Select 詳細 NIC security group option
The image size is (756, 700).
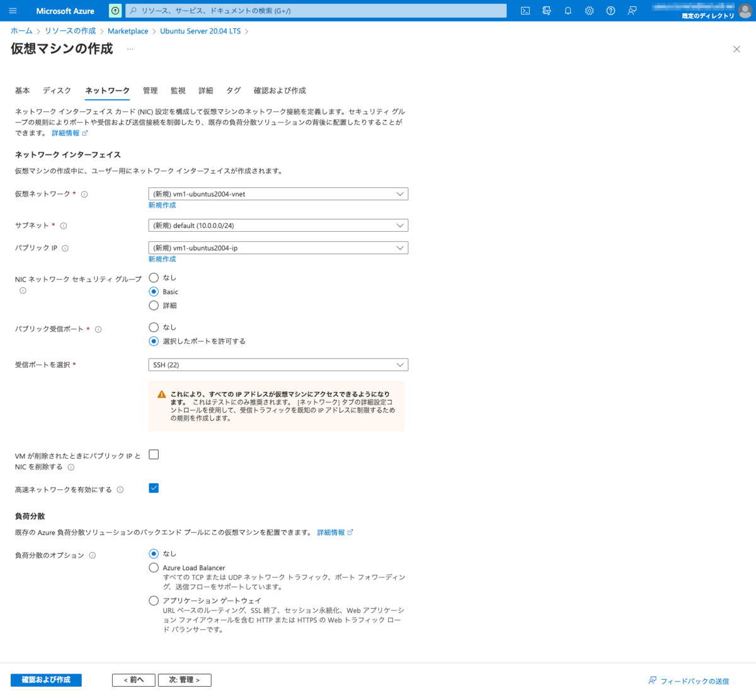point(154,306)
